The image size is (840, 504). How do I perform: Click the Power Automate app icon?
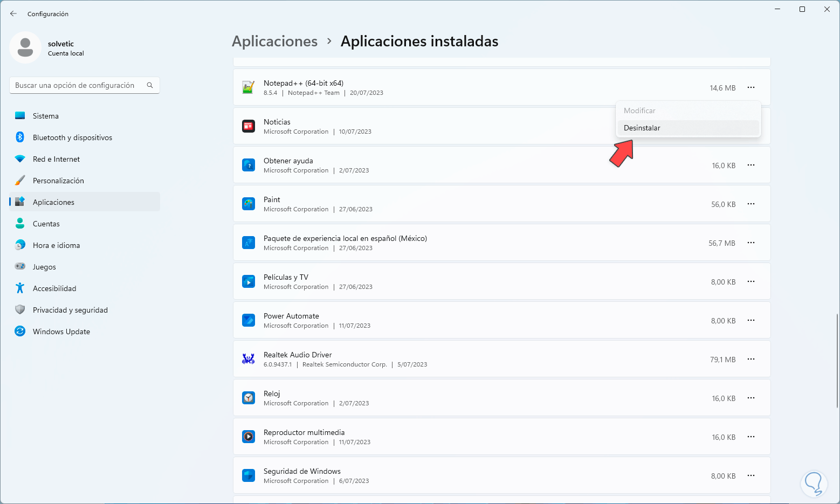pos(248,320)
